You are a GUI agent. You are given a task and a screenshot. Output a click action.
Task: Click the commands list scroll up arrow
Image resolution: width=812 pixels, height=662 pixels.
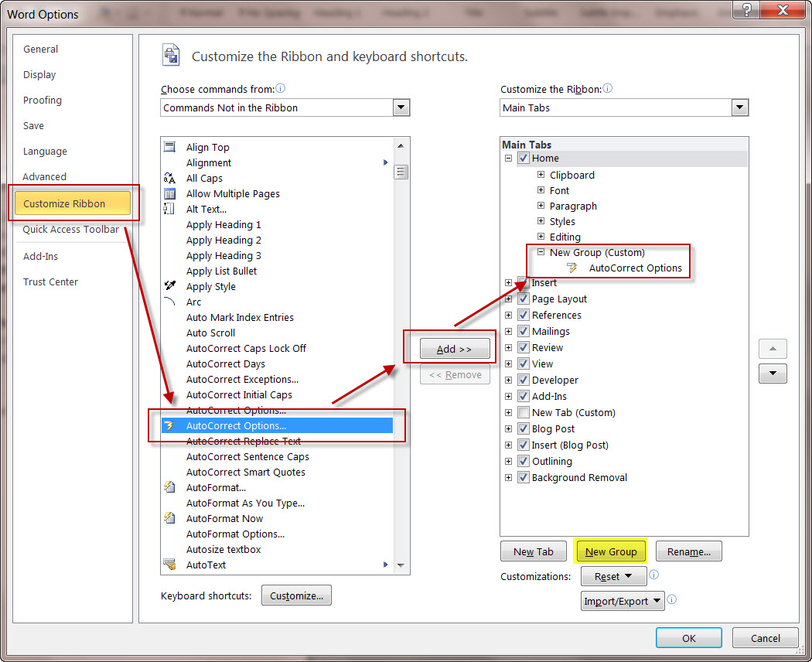[401, 146]
